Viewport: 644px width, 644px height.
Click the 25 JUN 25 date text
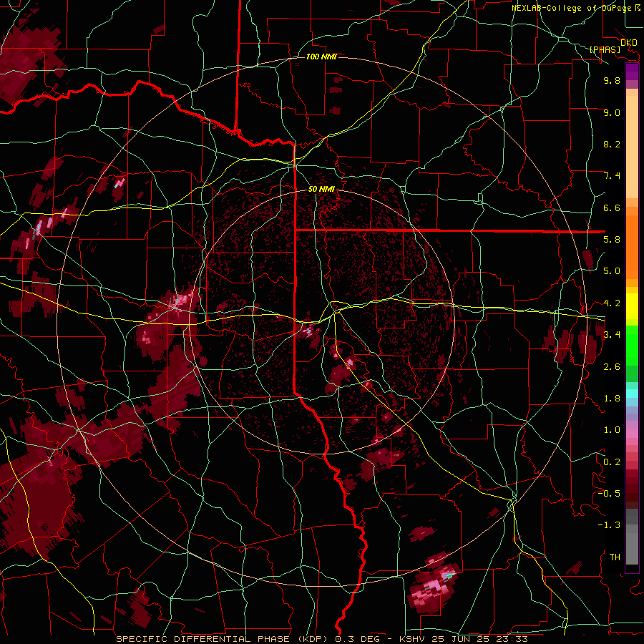coord(459,639)
